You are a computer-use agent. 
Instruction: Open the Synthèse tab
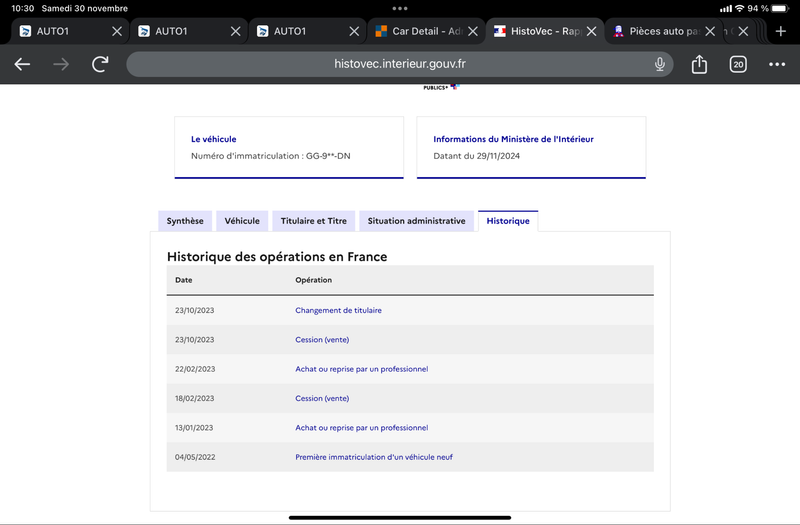(185, 221)
